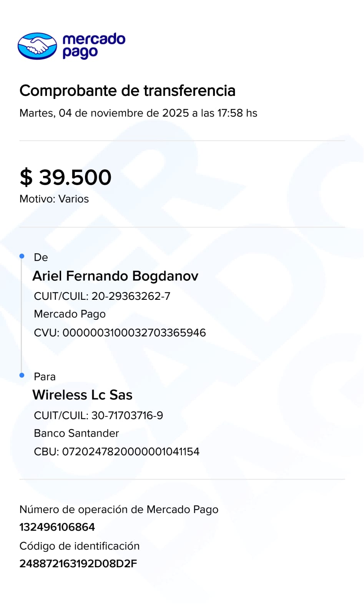Click the Código de identificación label
The image size is (364, 605).
pyautogui.click(x=80, y=546)
